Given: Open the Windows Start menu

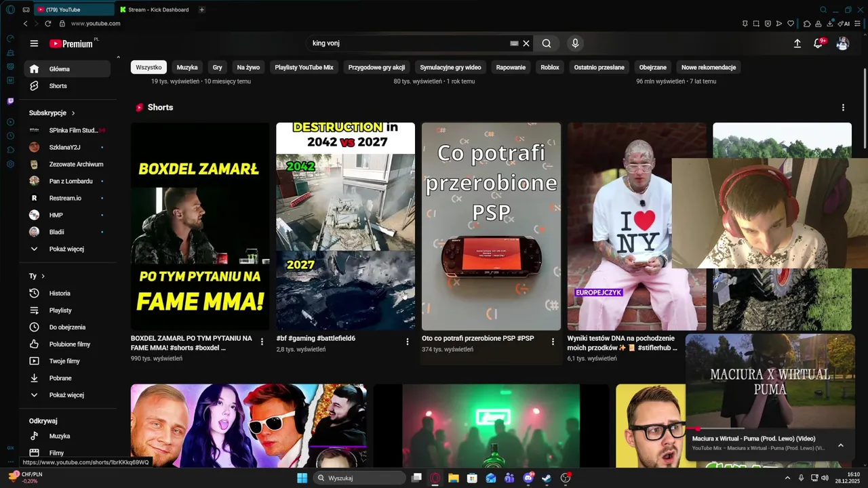Looking at the screenshot, I should click(302, 478).
